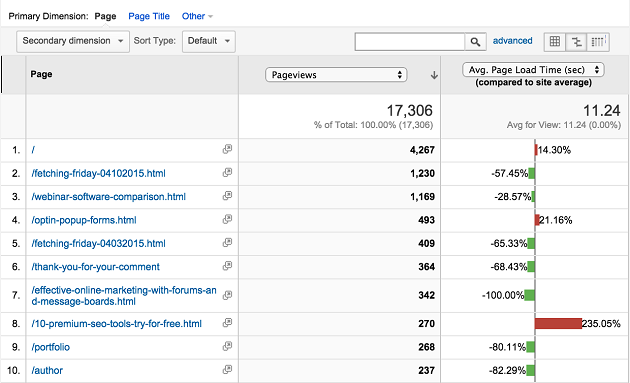Screen dimensions: 630x383
Task: Open /portfolio page link
Action: [x=51, y=347]
